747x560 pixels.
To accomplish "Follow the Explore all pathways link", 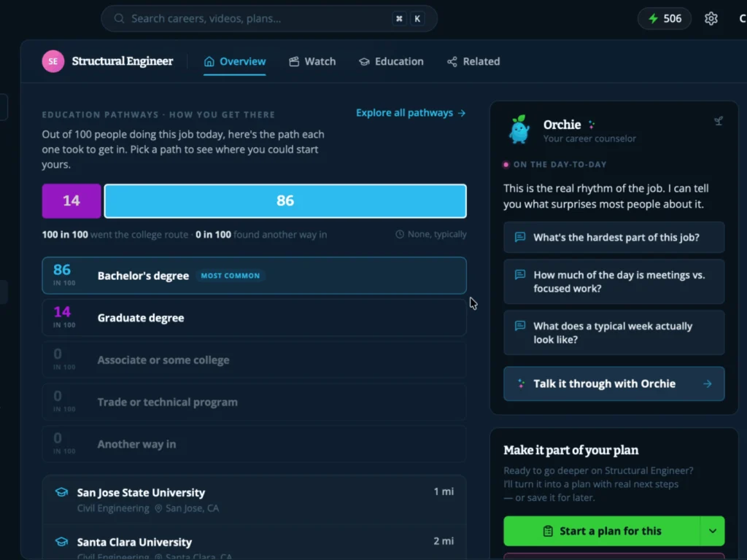I will click(x=411, y=113).
